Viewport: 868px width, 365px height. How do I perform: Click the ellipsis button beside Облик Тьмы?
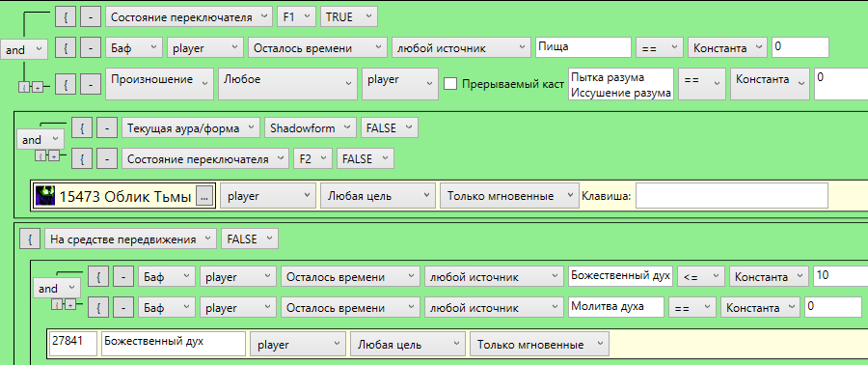(x=203, y=196)
